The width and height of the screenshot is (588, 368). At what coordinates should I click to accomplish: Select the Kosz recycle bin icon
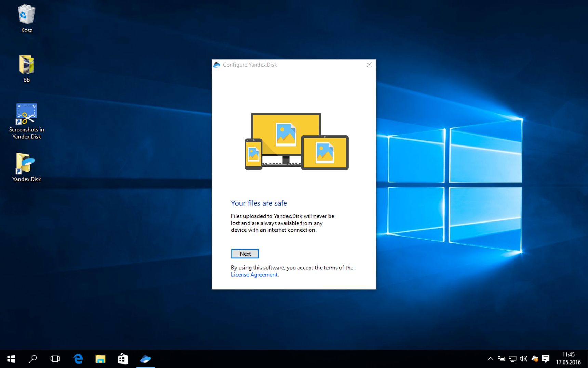pyautogui.click(x=27, y=19)
